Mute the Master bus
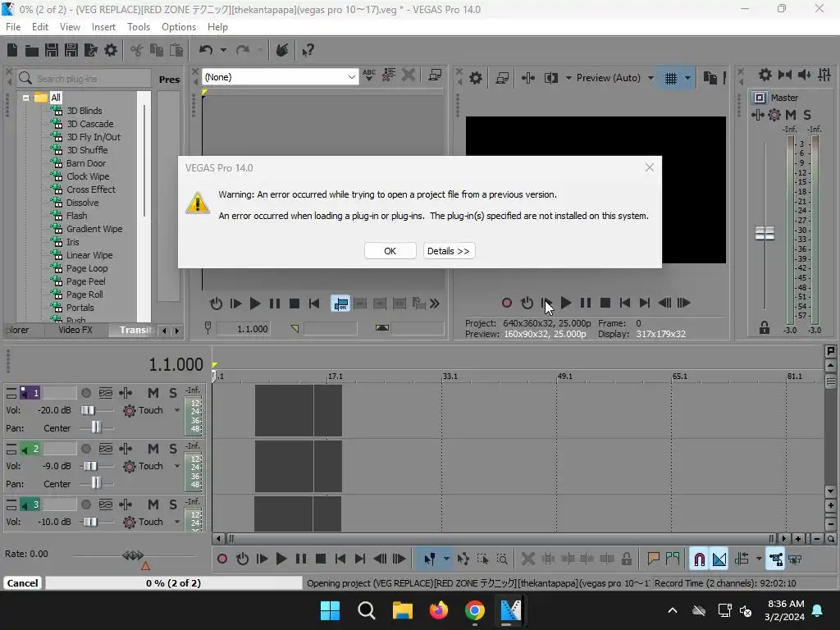Viewport: 840px width, 630px height. point(791,115)
